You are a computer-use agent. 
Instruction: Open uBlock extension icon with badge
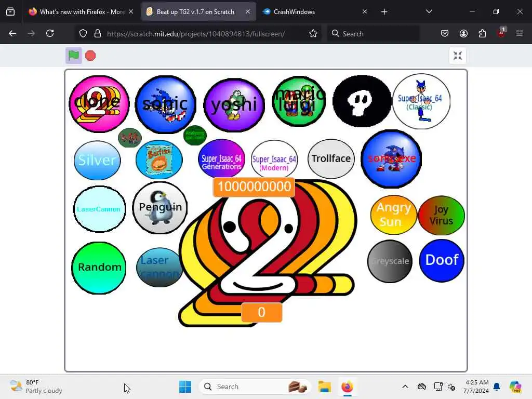(501, 33)
